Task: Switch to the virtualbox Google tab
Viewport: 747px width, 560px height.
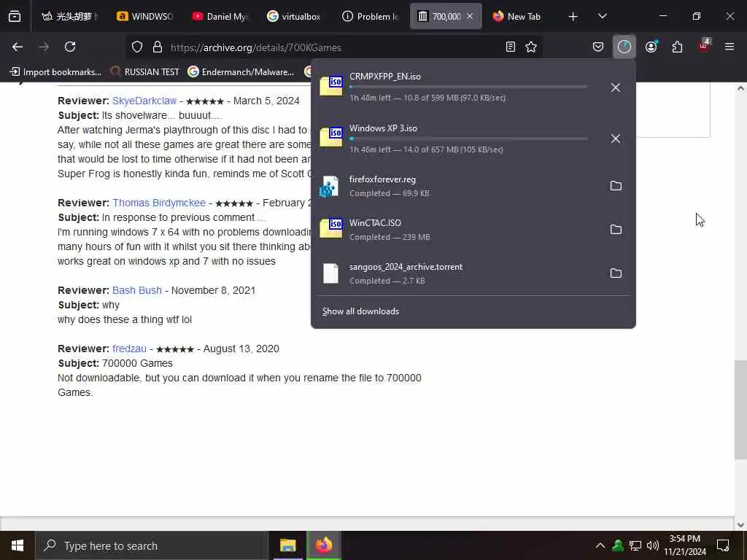Action: coord(294,17)
